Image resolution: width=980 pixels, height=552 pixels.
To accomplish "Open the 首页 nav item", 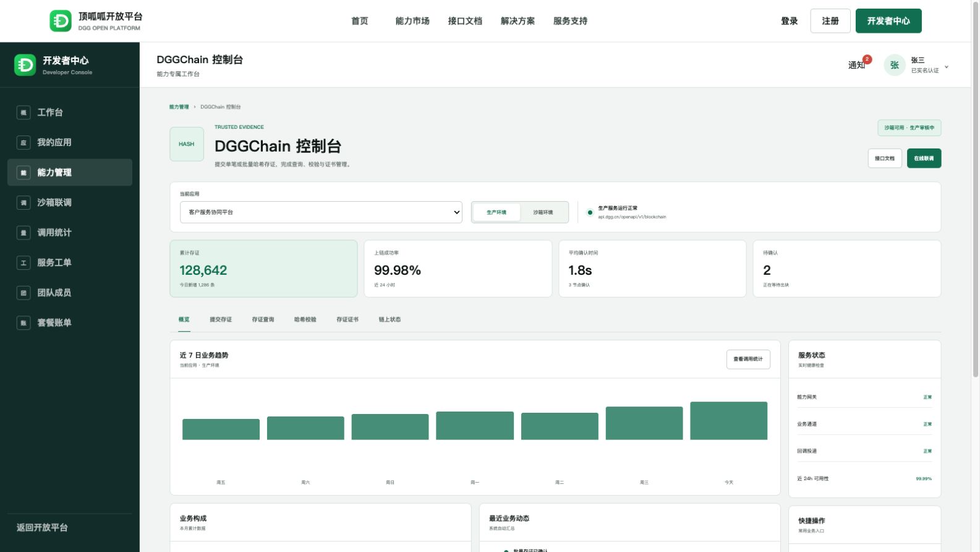I will pos(360,21).
